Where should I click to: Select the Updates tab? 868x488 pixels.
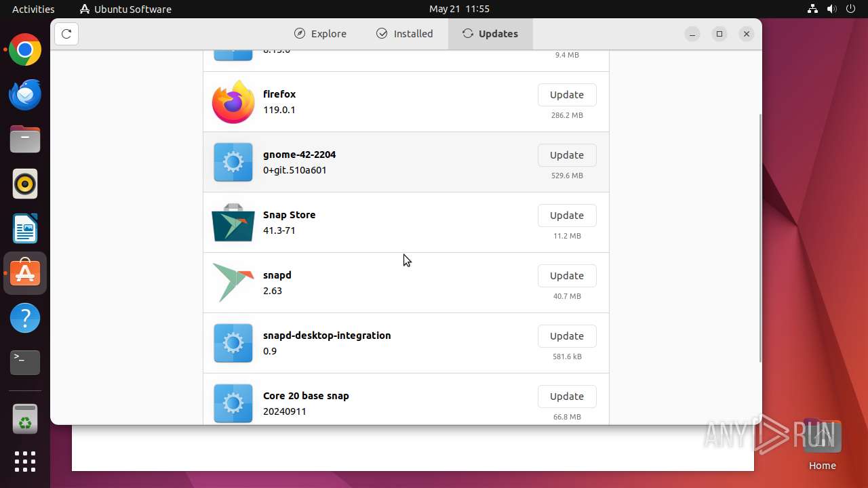pos(490,34)
